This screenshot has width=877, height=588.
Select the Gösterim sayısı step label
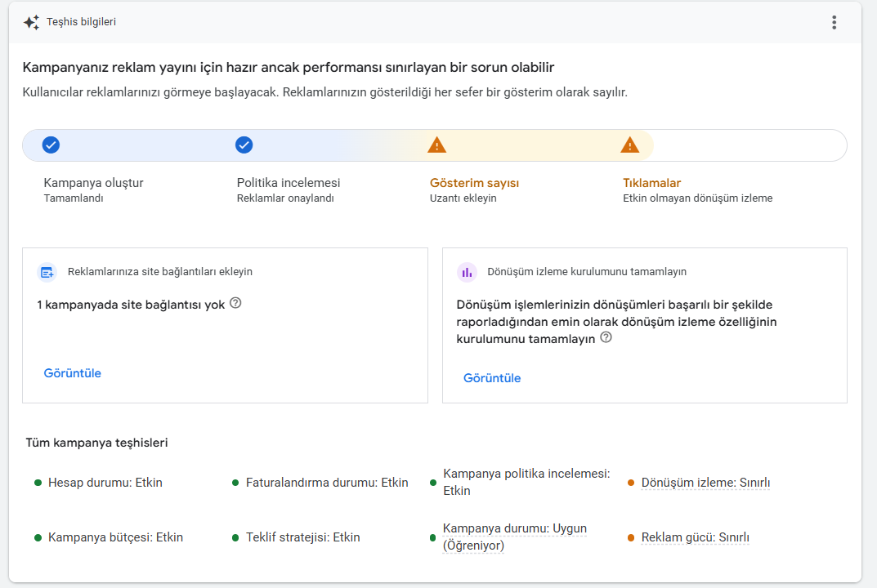point(474,183)
